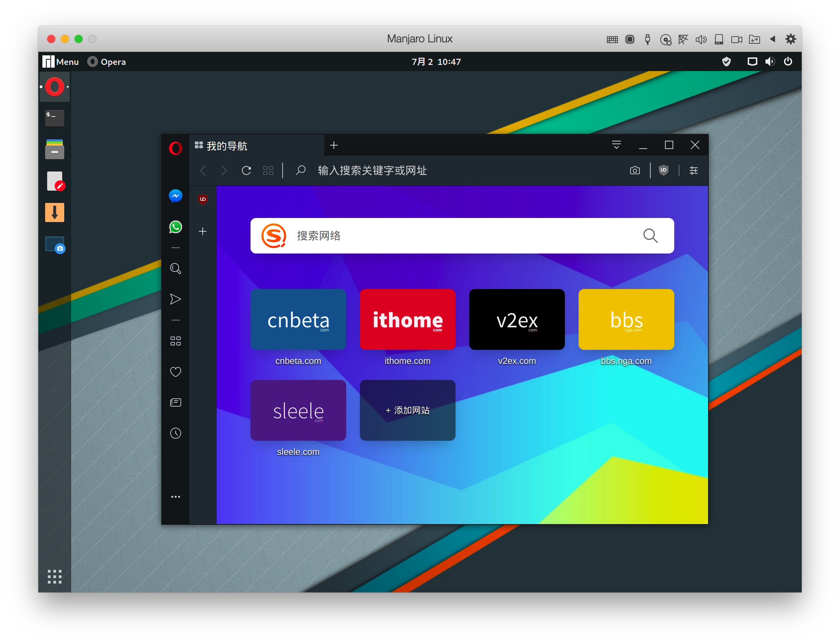
Task: Open the file manager from dock
Action: tap(54, 149)
